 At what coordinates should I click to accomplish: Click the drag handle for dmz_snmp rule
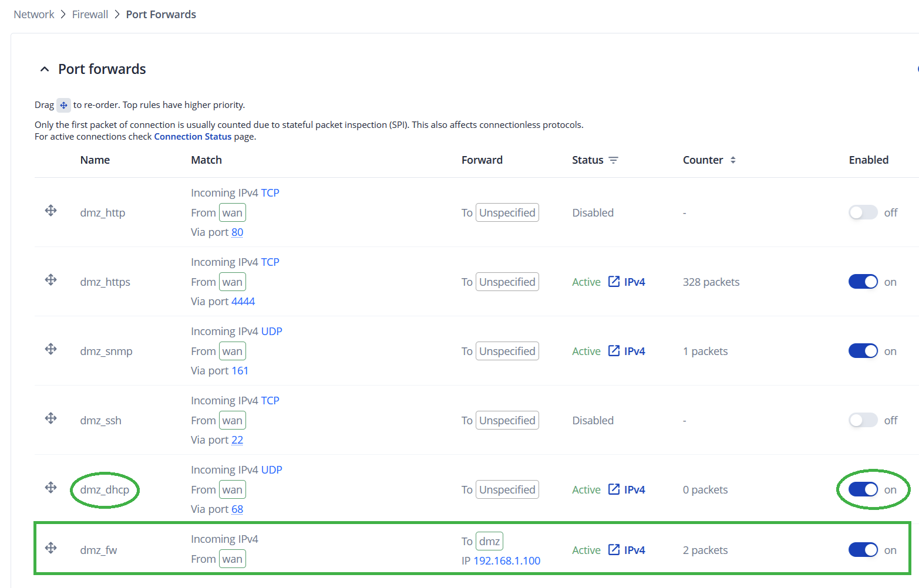click(51, 349)
